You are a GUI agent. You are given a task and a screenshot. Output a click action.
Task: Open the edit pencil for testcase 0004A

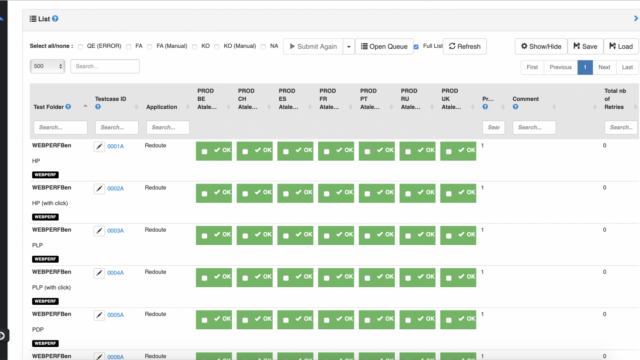pos(99,273)
